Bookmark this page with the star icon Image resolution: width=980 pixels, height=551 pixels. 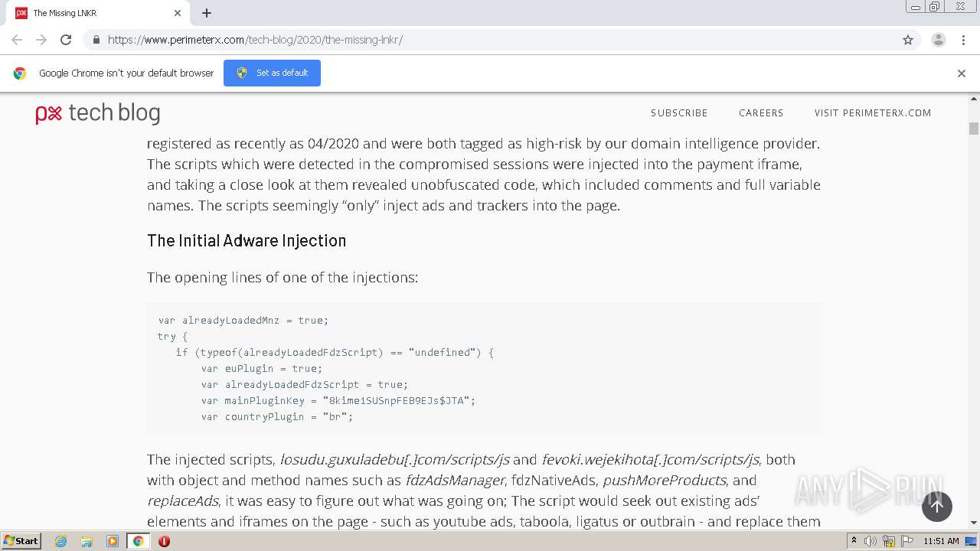point(908,40)
